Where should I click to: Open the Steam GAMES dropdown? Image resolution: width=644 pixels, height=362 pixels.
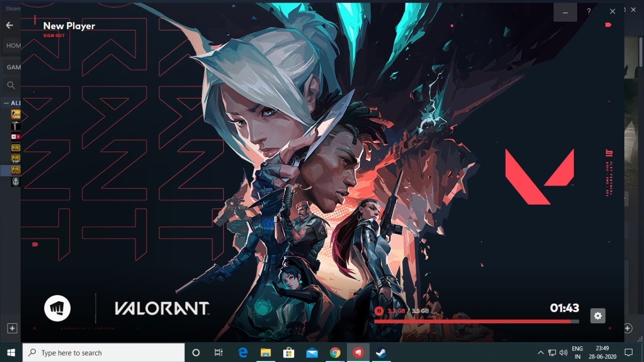click(x=13, y=67)
